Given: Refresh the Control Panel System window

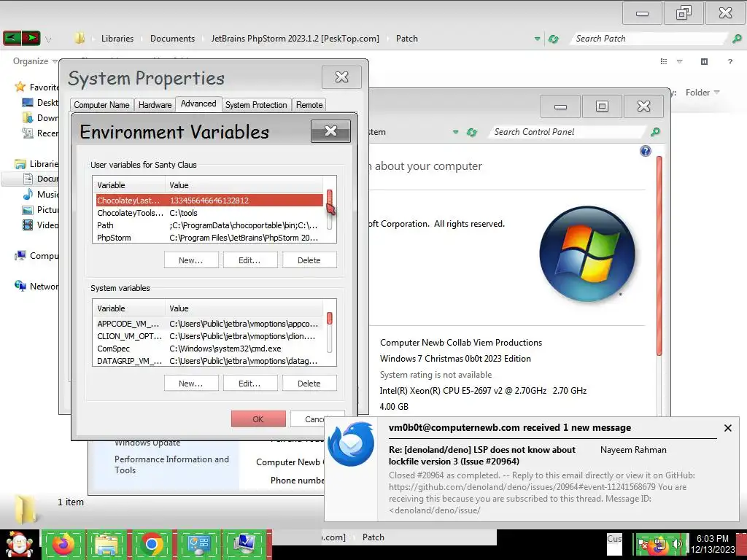Looking at the screenshot, I should pos(472,133).
